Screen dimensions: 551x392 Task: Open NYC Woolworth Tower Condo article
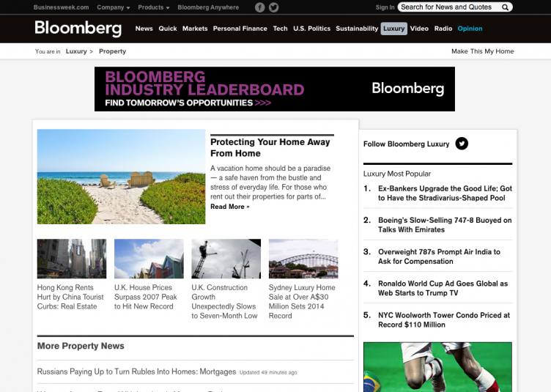click(444, 319)
